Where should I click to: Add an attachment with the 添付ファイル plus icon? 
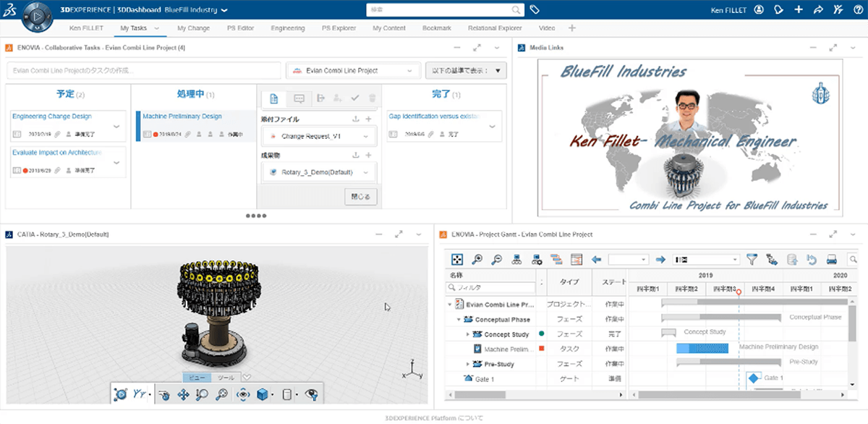[x=369, y=119]
